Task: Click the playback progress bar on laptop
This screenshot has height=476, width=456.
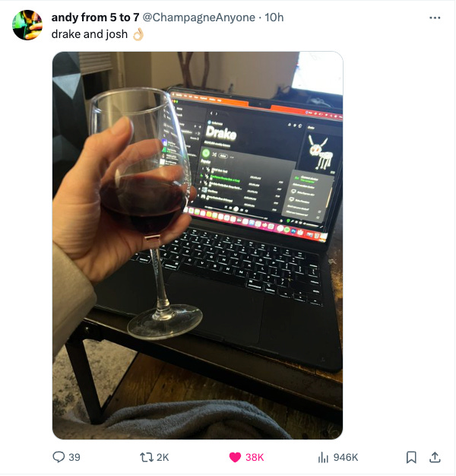Action: [x=236, y=214]
